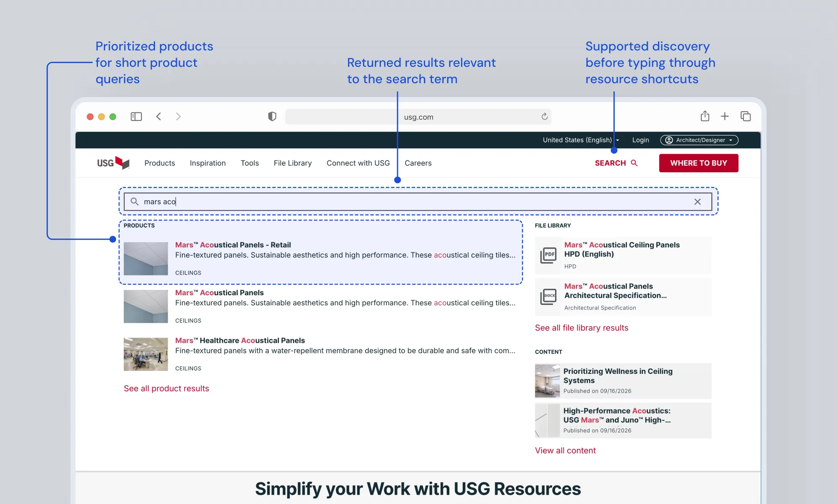Click the SEARCH button in the navigation

coord(616,163)
